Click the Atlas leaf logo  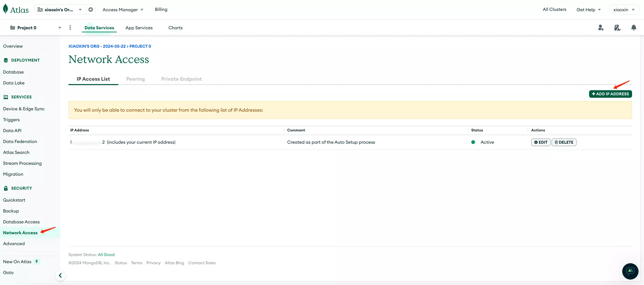16,10
